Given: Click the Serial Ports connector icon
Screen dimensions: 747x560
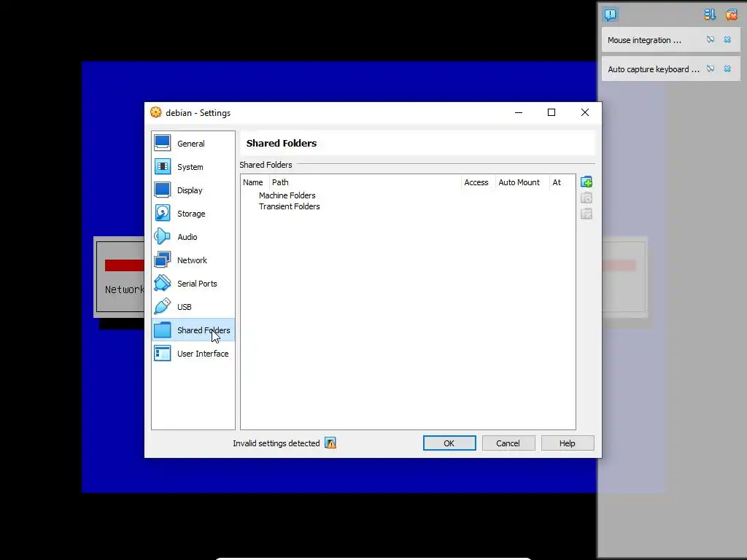Looking at the screenshot, I should [x=163, y=283].
